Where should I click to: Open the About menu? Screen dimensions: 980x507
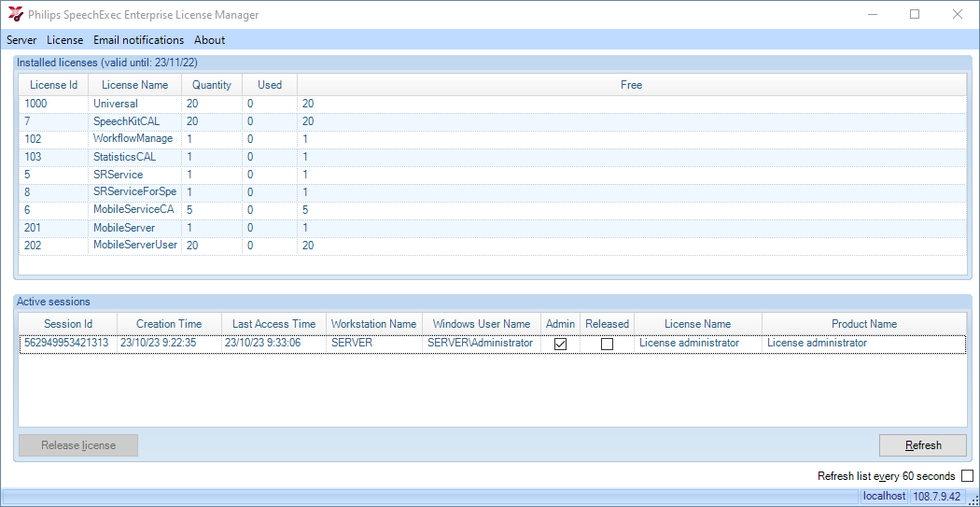click(x=209, y=40)
